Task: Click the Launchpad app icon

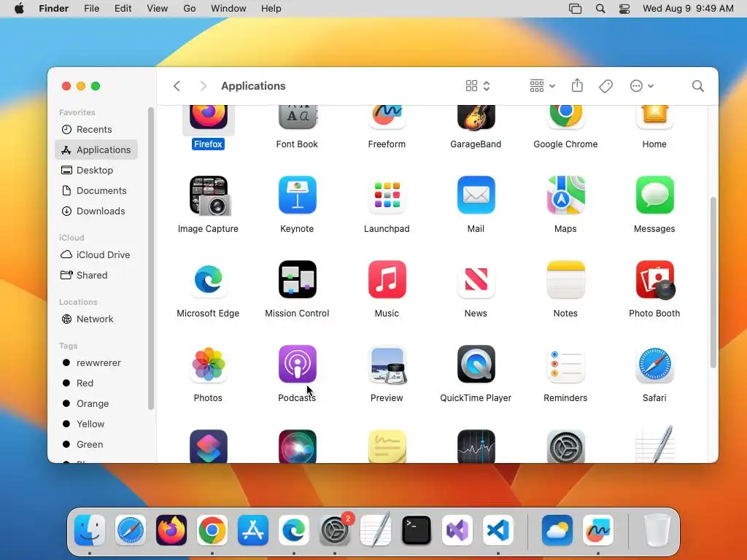Action: (387, 195)
